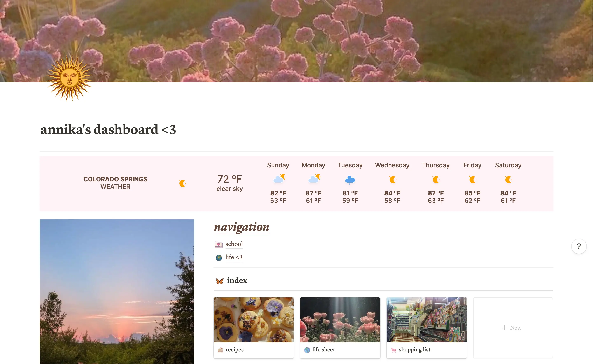Click the New item button in index
Image resolution: width=593 pixels, height=364 pixels.
(x=512, y=328)
